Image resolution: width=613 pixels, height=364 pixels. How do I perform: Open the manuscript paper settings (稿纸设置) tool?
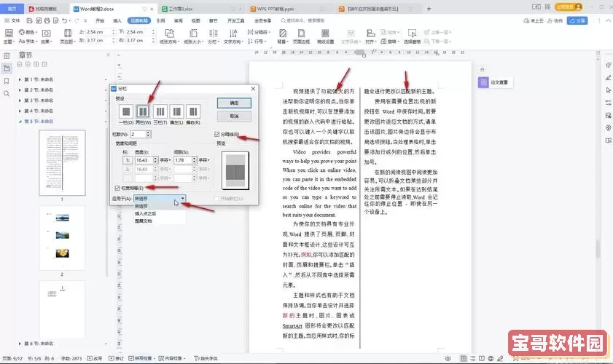coord(325,36)
